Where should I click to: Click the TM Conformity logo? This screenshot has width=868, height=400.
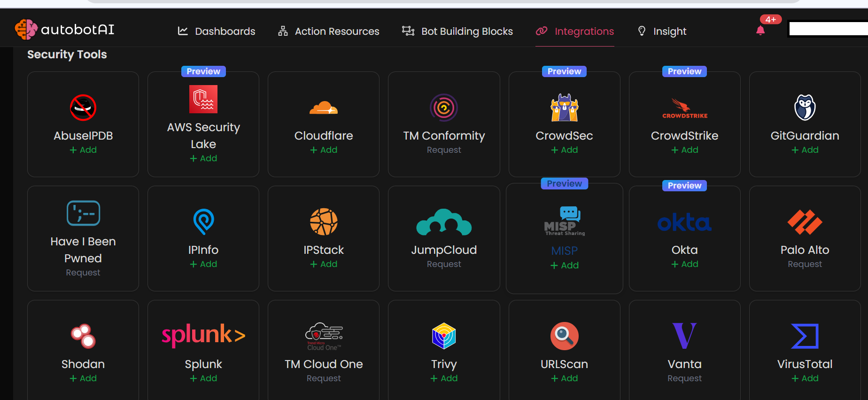(444, 108)
